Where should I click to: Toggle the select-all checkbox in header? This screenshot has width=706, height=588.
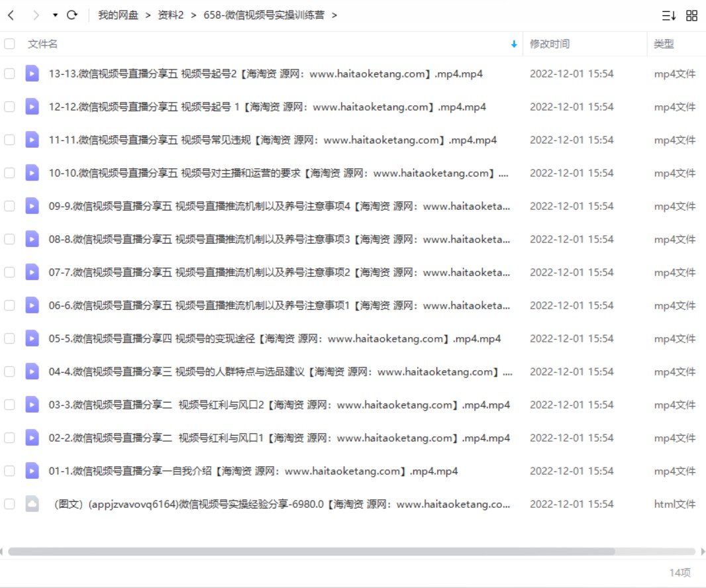(9, 44)
